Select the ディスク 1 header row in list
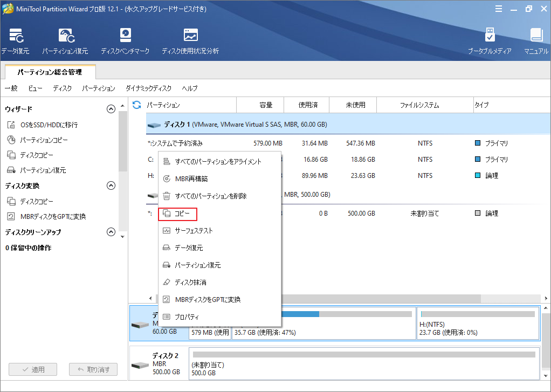 348,125
